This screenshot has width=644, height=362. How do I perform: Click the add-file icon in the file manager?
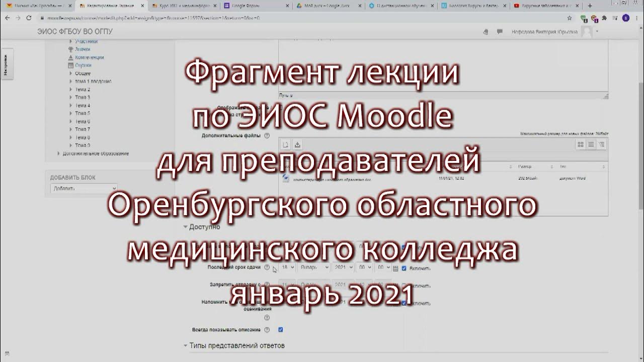285,145
